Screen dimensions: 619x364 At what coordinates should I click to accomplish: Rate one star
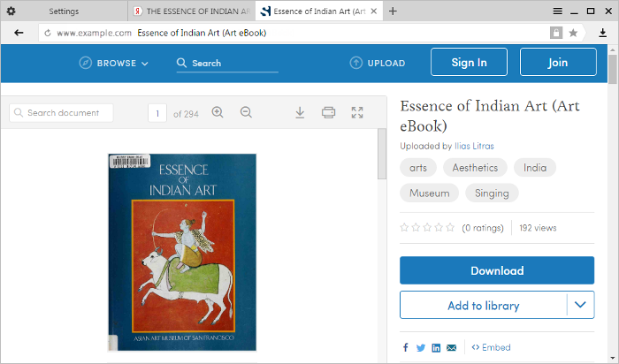pos(404,228)
